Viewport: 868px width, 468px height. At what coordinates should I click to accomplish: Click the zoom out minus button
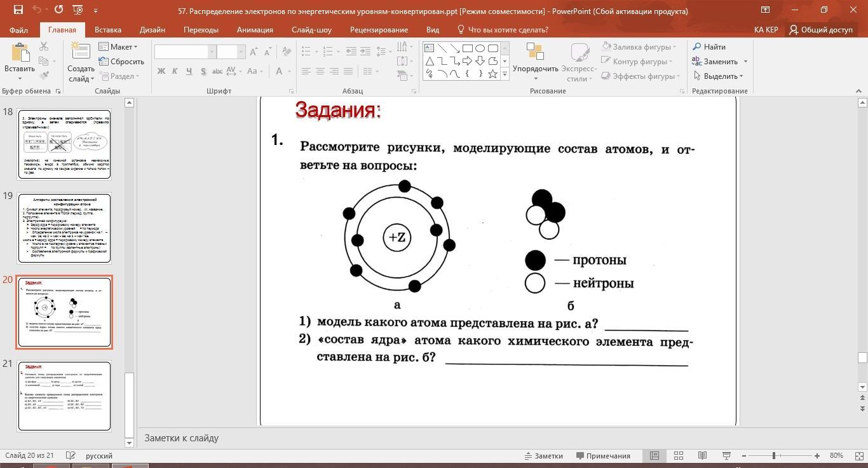744,455
